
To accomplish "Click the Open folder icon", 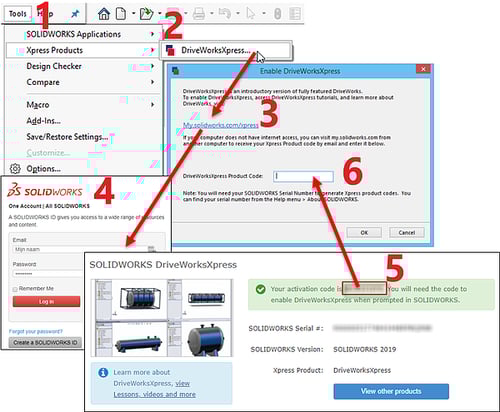I will tap(146, 14).
